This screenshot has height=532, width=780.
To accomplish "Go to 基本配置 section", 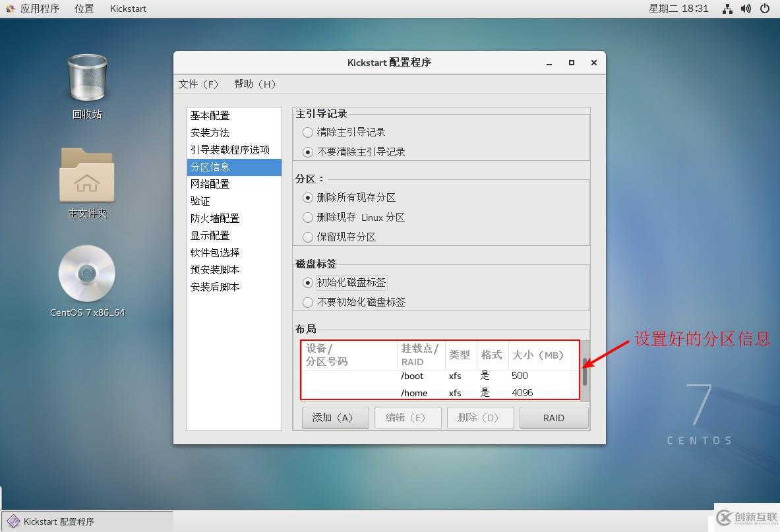I will [234, 115].
